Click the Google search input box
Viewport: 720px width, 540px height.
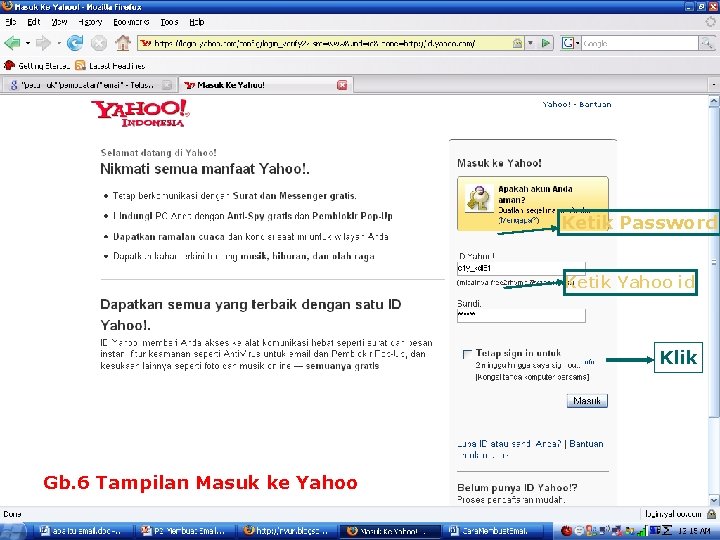point(640,43)
